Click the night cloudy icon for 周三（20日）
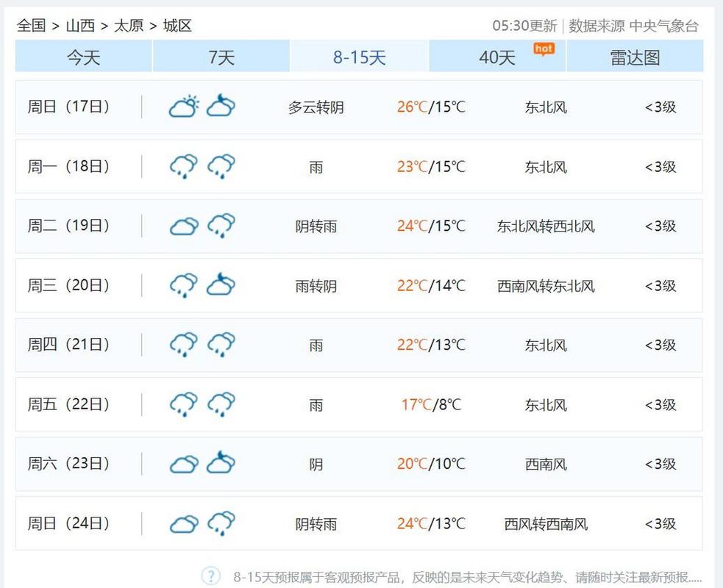 click(221, 285)
